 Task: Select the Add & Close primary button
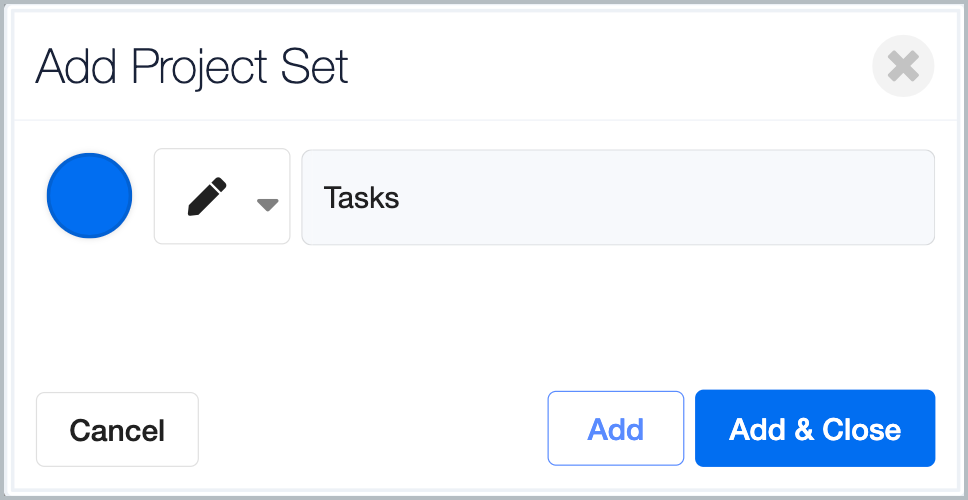pos(815,428)
